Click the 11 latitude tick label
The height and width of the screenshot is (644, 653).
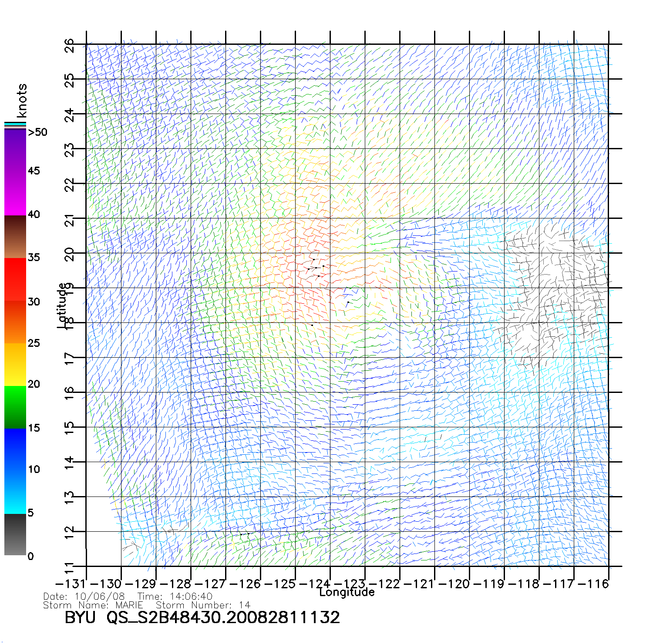click(69, 568)
